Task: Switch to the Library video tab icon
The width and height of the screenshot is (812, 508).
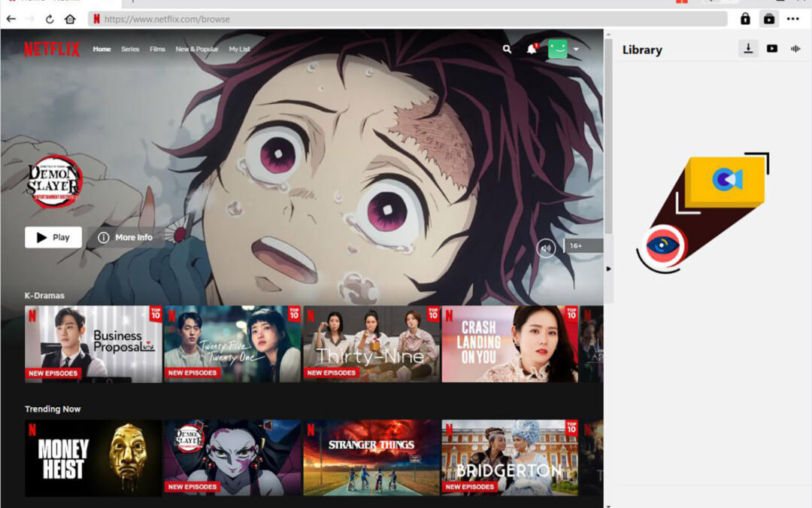Action: click(x=772, y=49)
